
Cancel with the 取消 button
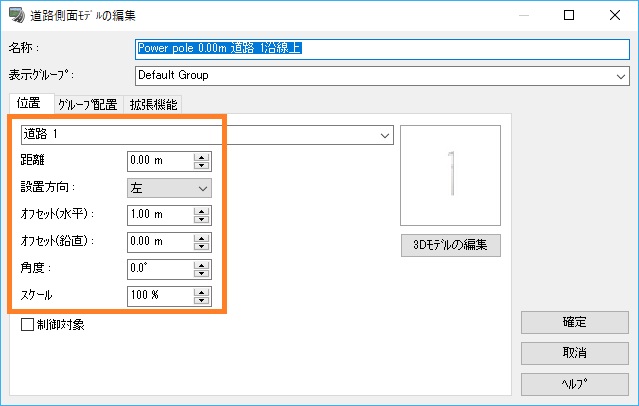click(x=575, y=353)
